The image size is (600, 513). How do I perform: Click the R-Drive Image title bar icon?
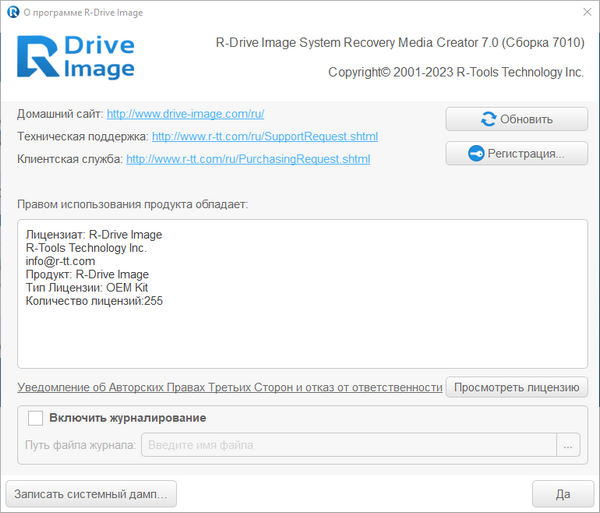pyautogui.click(x=12, y=12)
